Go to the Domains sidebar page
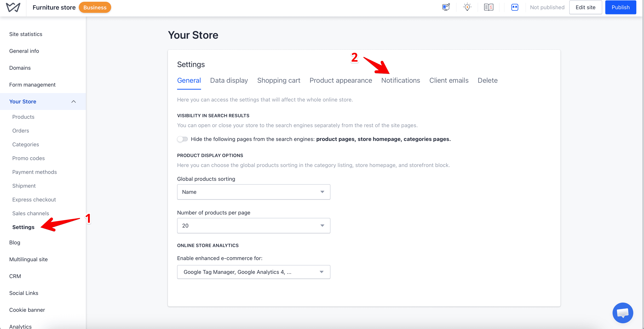644x329 pixels. (20, 68)
